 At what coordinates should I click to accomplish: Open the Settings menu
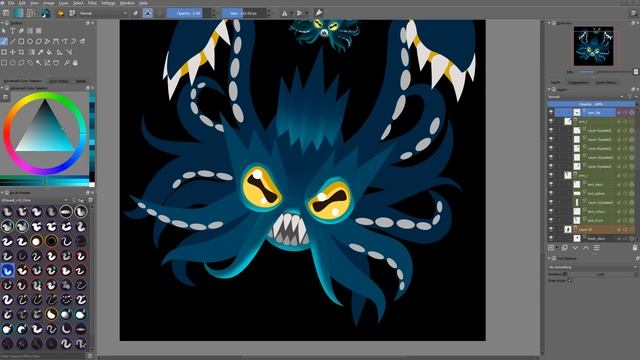(108, 3)
